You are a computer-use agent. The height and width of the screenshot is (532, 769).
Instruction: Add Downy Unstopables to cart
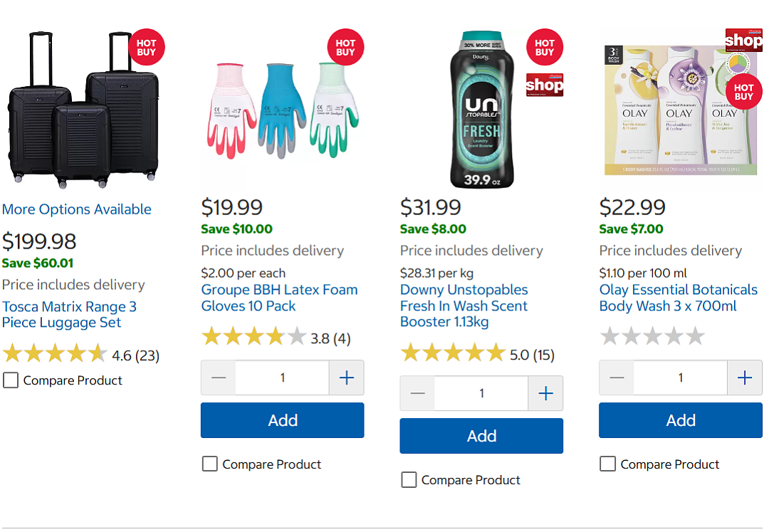pyautogui.click(x=481, y=436)
